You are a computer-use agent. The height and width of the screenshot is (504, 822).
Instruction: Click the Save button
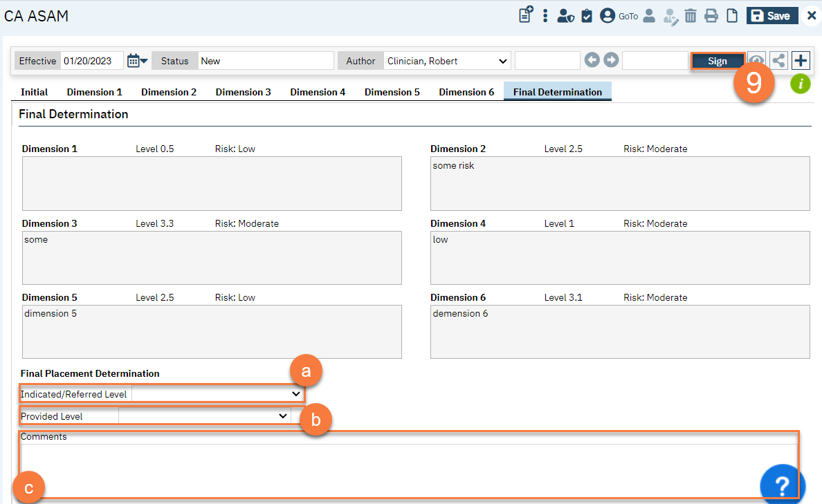(x=771, y=16)
